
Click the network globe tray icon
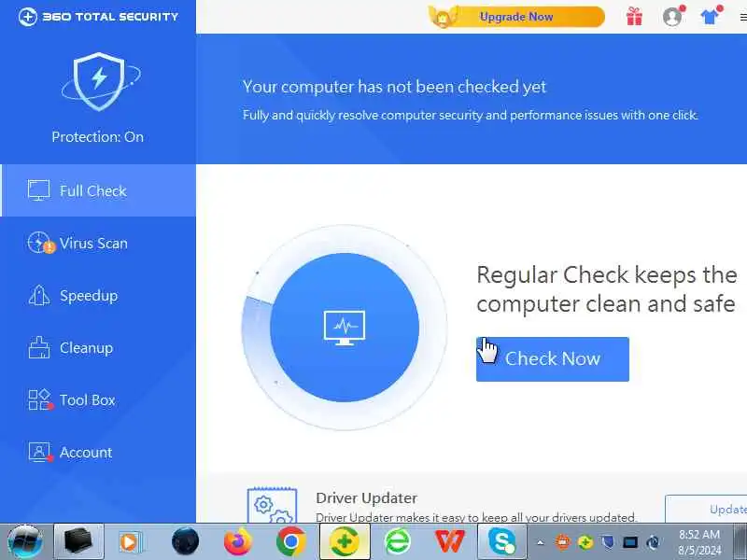[x=653, y=542]
